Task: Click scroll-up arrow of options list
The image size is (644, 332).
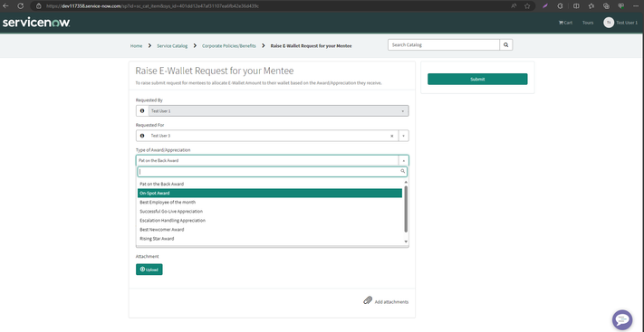Action: (x=406, y=182)
